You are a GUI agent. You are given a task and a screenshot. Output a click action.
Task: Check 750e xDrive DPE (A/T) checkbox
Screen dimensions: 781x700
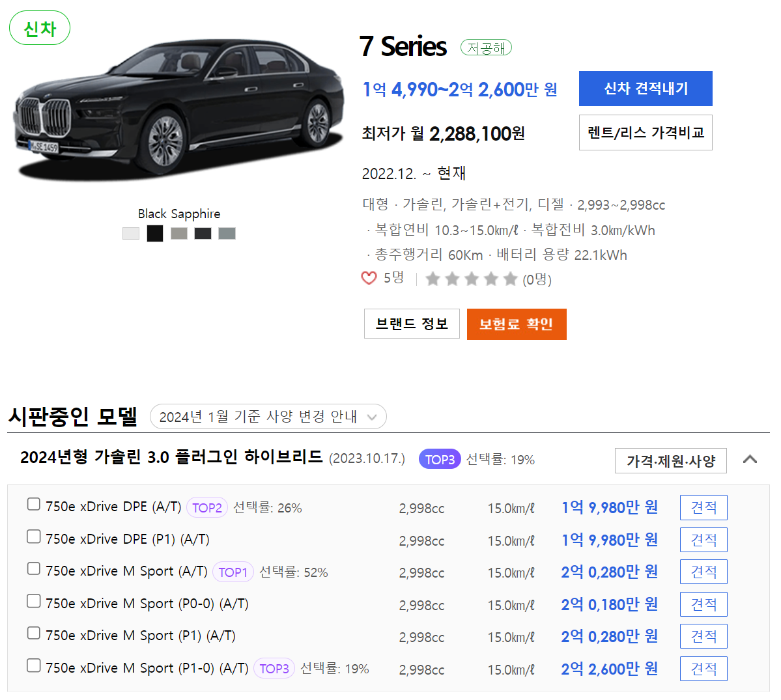point(33,505)
